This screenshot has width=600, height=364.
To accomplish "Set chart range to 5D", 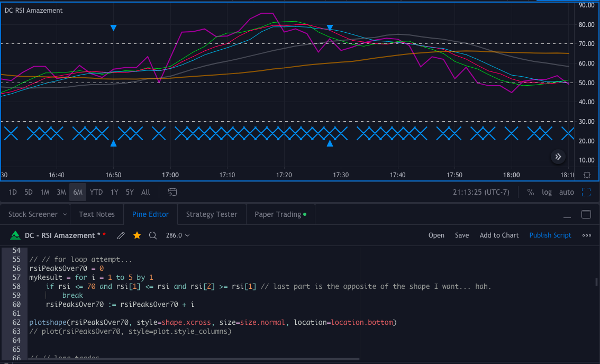I will [x=29, y=192].
